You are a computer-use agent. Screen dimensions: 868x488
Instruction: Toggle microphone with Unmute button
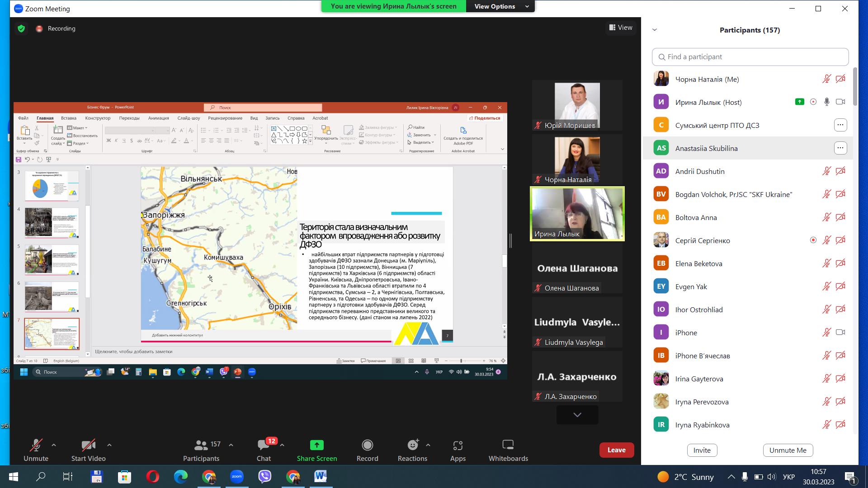pos(36,450)
